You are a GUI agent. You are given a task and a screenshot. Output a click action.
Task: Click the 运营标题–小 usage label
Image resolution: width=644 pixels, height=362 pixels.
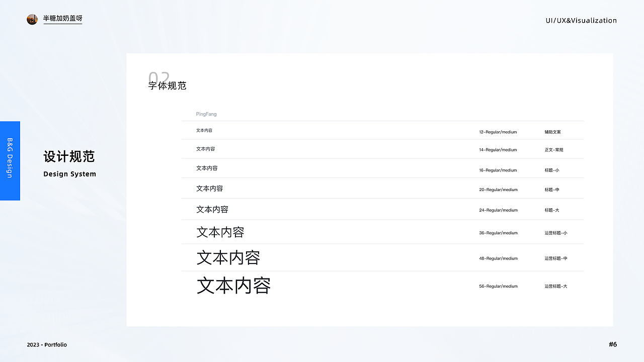(556, 233)
